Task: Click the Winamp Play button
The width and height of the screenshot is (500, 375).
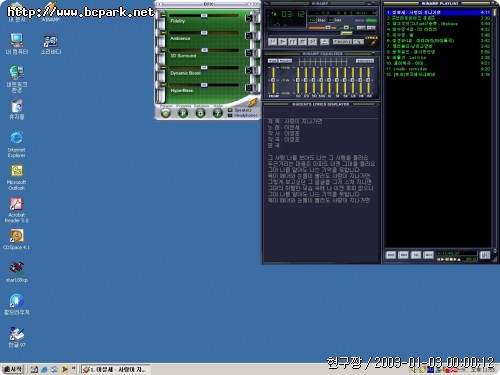Action: (283, 42)
